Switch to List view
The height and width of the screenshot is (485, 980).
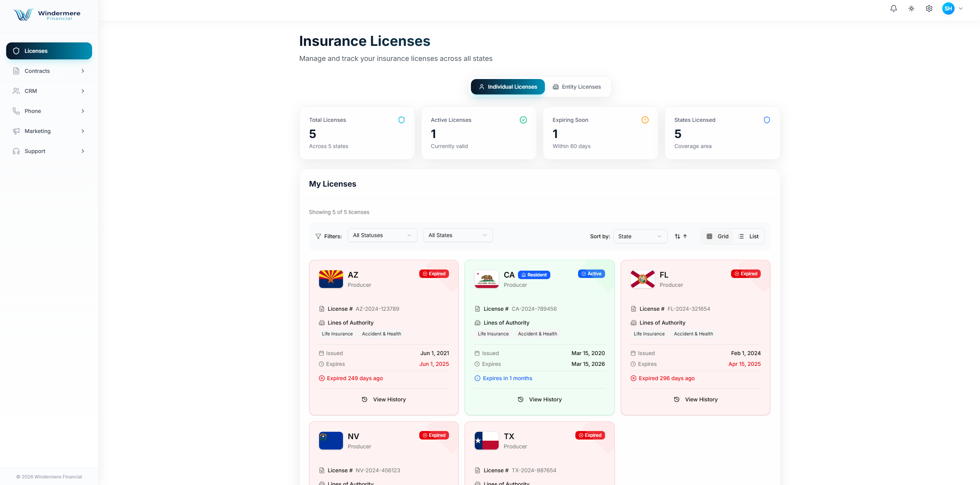[x=749, y=236]
